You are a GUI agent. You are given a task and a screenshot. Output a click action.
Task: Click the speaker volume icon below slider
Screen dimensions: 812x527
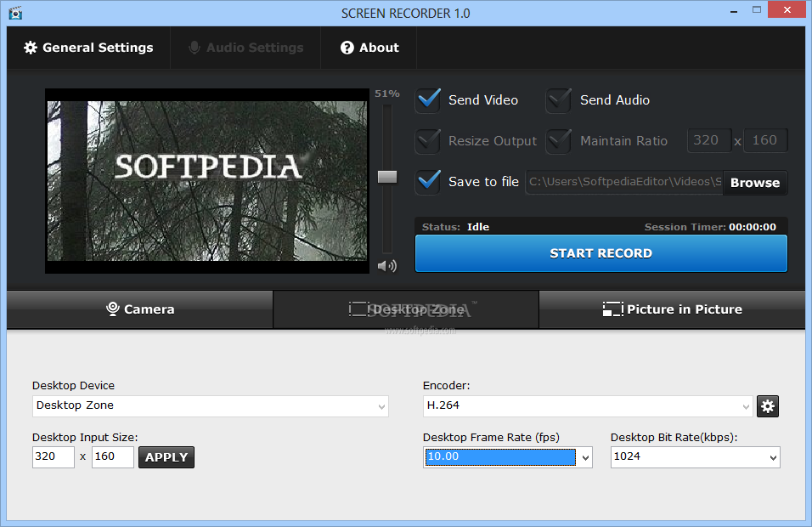(x=386, y=266)
